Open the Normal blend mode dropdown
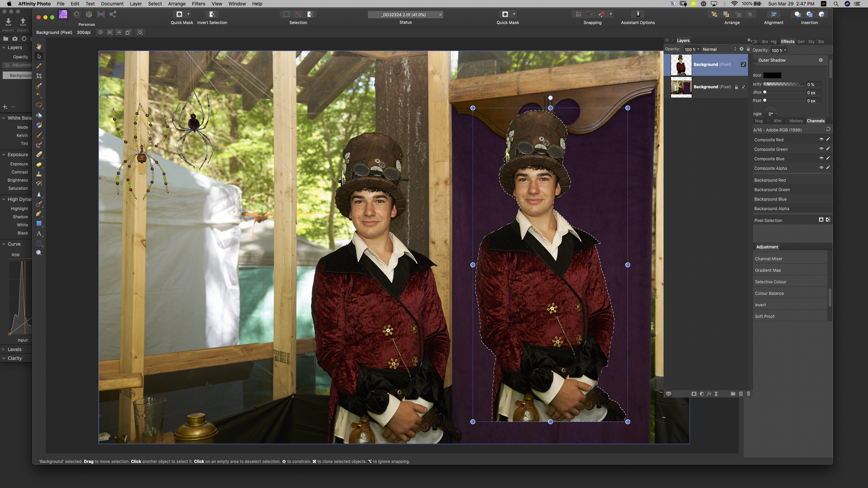 tap(719, 49)
